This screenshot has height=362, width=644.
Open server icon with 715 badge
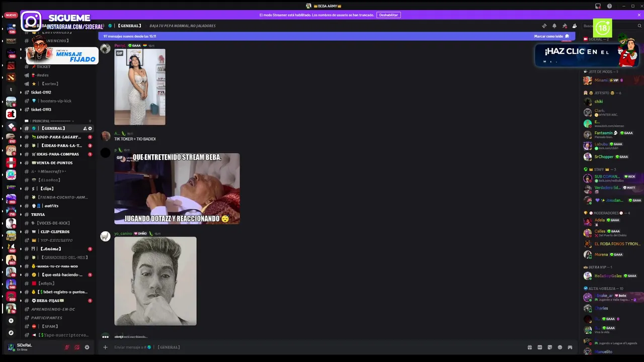tap(11, 211)
